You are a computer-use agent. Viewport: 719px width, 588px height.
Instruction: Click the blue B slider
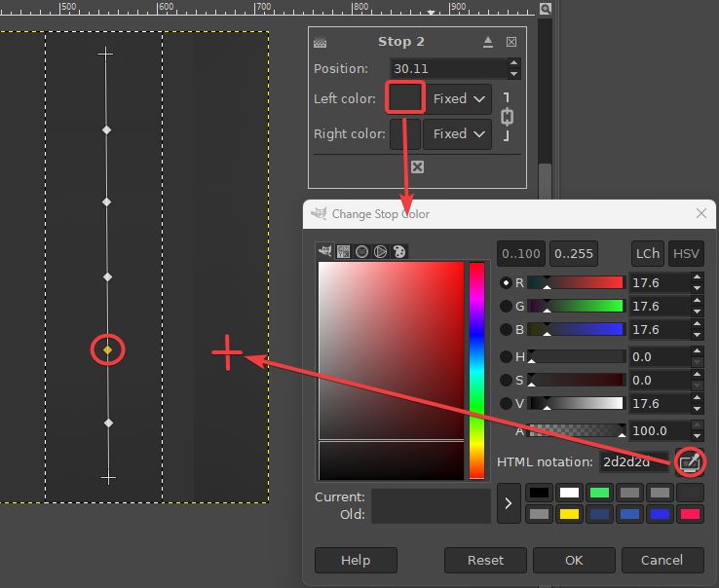coord(576,329)
